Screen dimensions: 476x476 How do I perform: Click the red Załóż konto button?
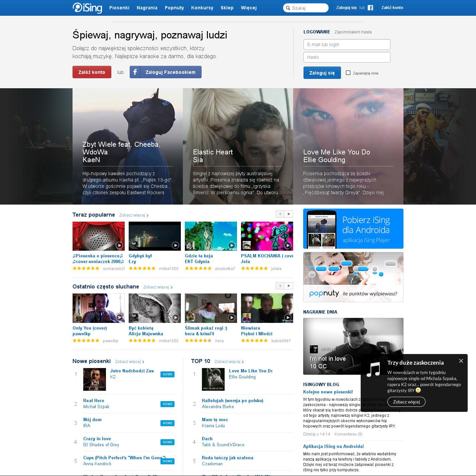(x=92, y=72)
